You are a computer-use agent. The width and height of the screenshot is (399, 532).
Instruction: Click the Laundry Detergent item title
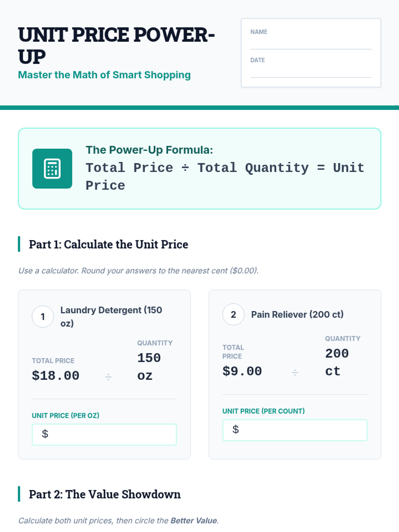coord(111,317)
